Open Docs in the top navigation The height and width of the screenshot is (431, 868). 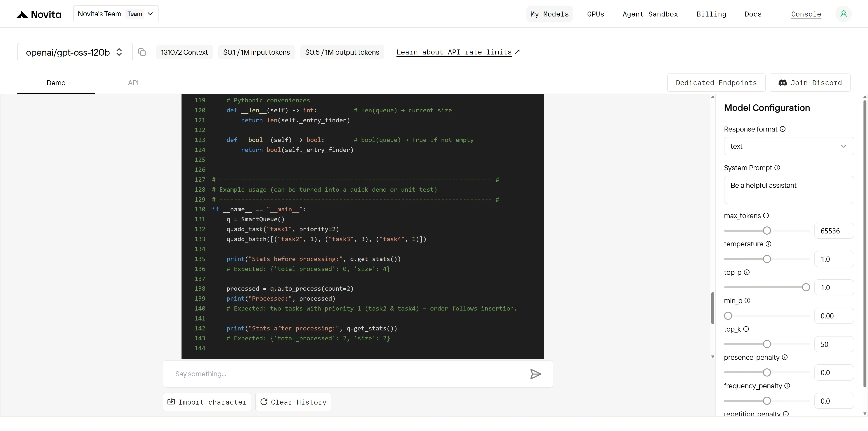[753, 14]
